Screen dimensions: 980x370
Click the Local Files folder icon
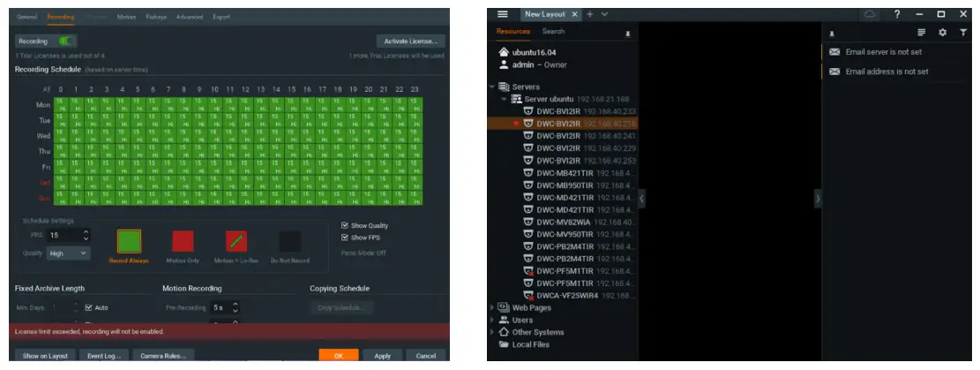point(504,344)
